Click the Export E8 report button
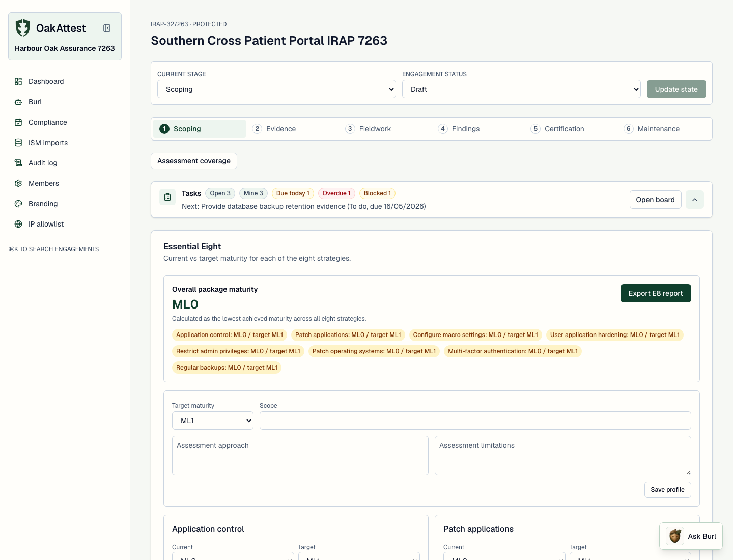The width and height of the screenshot is (733, 560). (x=656, y=293)
